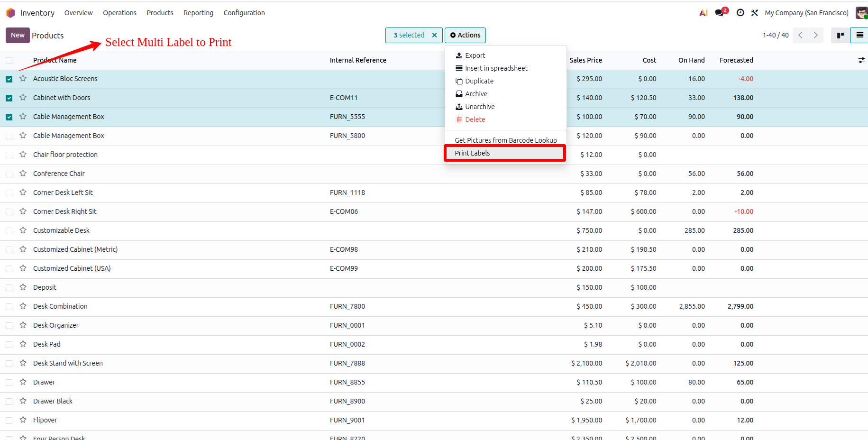Click the debug tools wrench icon
Viewport: 868px width, 440px height.
(x=755, y=13)
